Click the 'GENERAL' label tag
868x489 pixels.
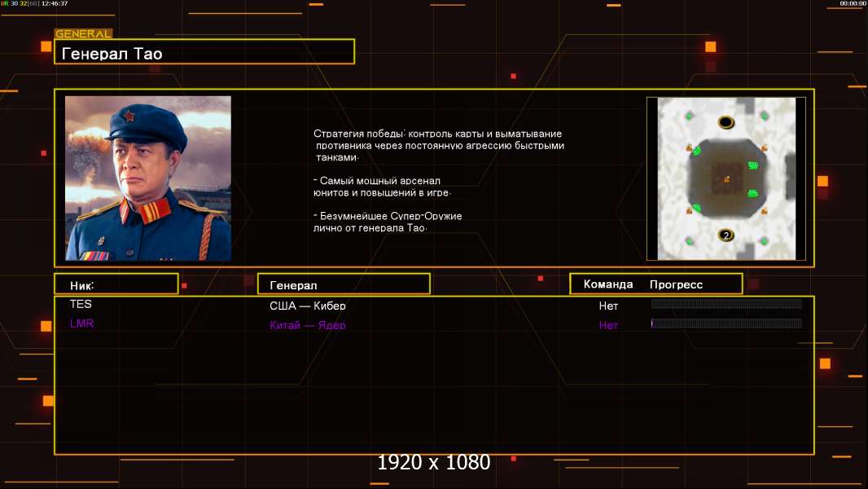(x=83, y=33)
